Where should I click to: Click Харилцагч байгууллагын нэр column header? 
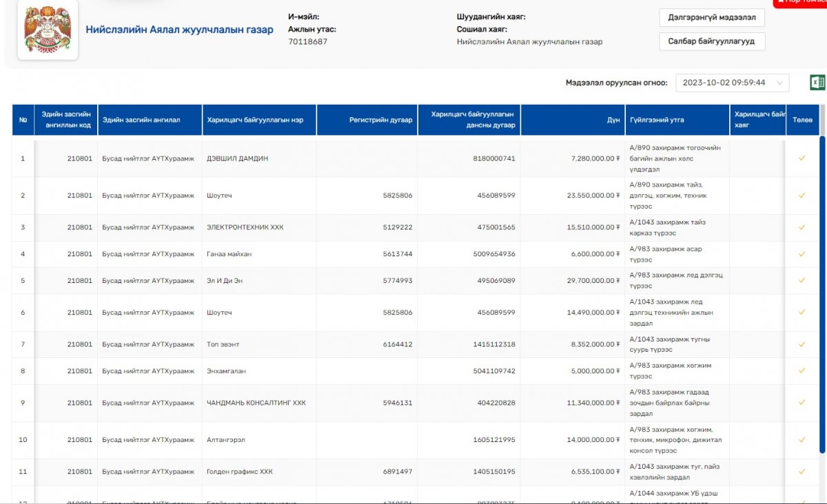click(x=258, y=120)
